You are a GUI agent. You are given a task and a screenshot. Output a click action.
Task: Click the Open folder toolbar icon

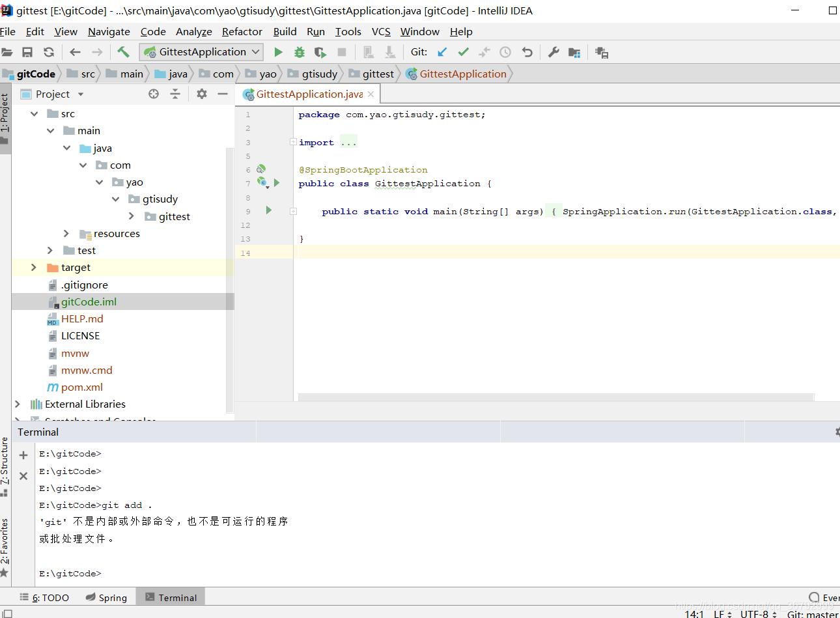(7, 52)
